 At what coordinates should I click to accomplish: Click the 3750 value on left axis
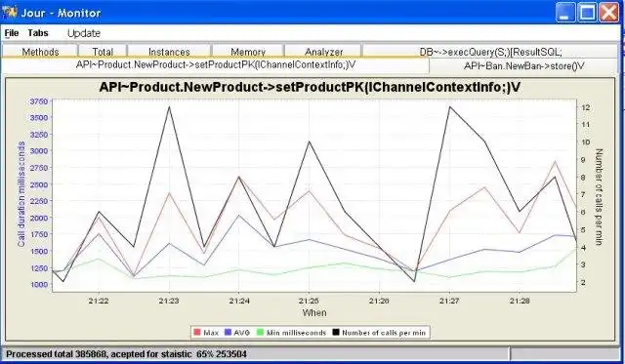pos(39,101)
